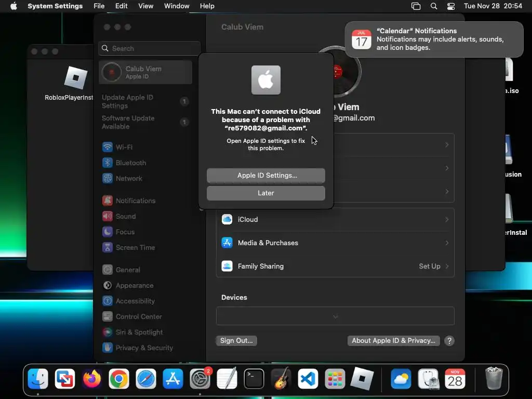The height and width of the screenshot is (399, 532).
Task: Click the Media & Purchases App Store icon
Action: (227, 243)
